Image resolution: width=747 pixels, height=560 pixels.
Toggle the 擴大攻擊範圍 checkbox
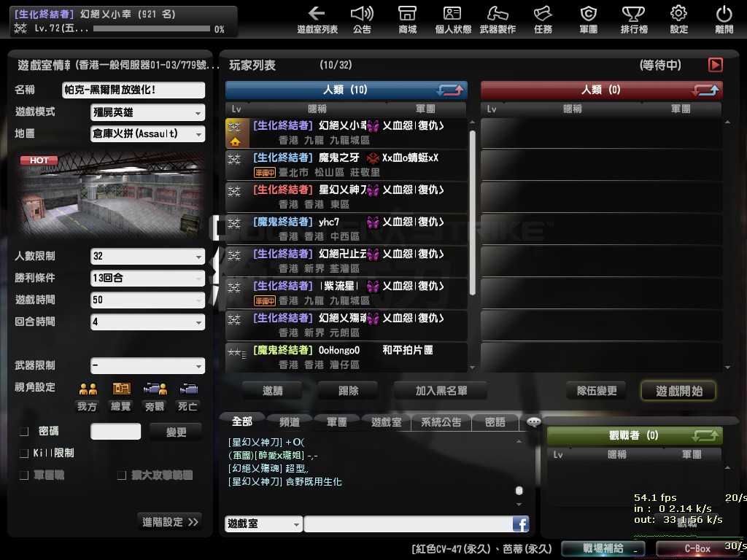[122, 475]
